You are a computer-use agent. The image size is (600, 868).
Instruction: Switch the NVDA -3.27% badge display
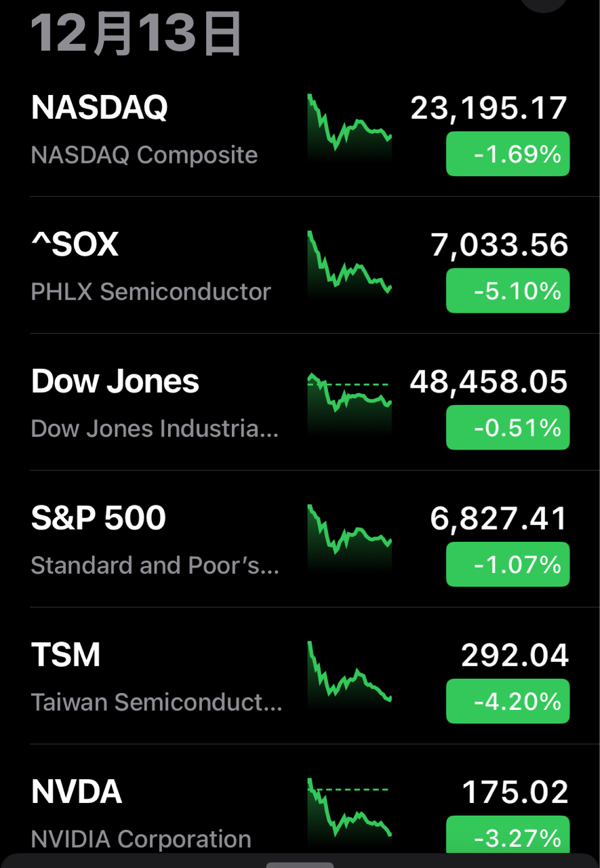(507, 837)
